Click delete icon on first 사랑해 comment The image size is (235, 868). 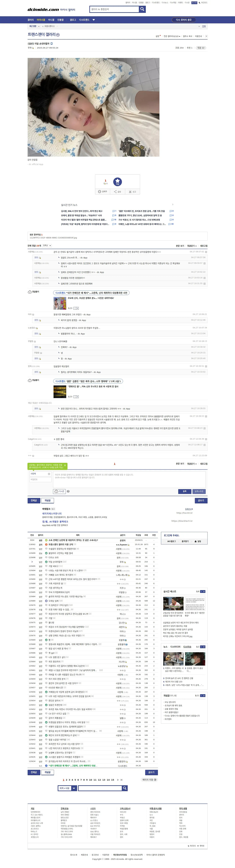coord(206,252)
